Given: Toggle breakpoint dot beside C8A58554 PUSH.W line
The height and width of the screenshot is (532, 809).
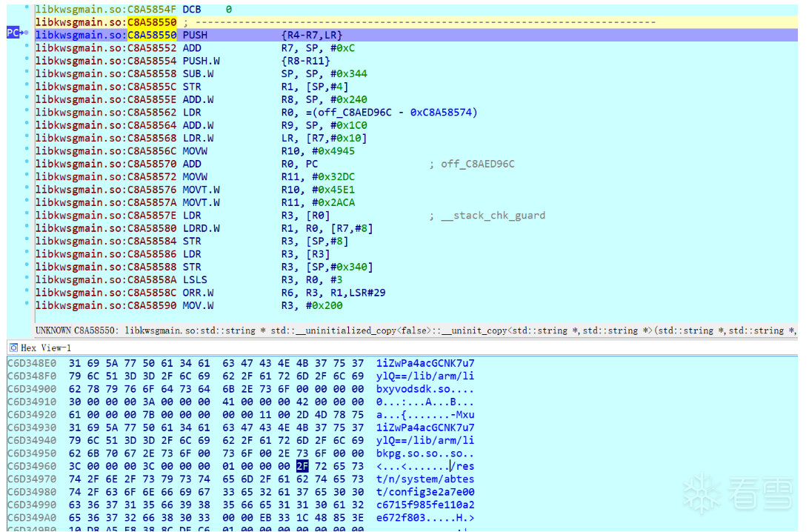Looking at the screenshot, I should pos(27,59).
